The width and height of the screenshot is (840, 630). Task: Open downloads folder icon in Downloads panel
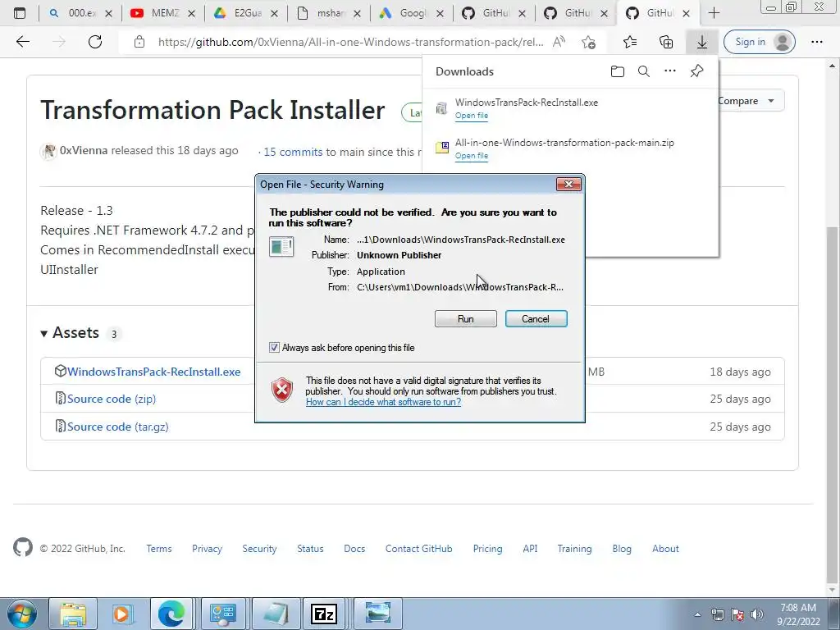[617, 71]
